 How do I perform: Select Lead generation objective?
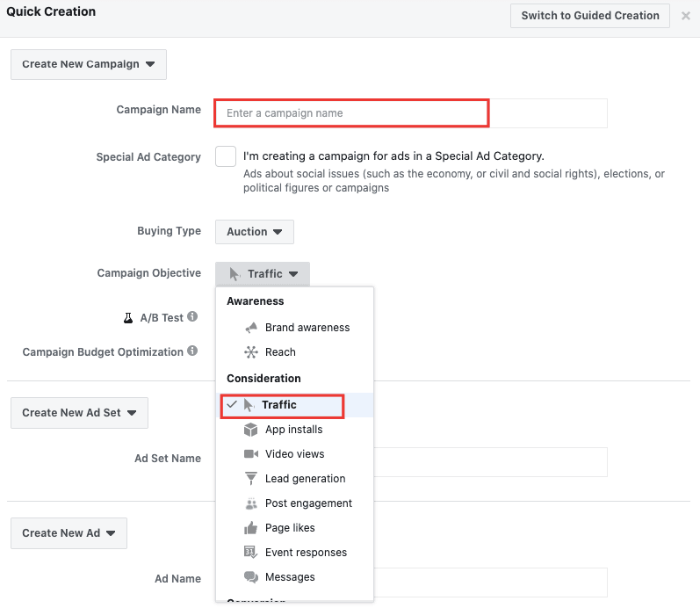(x=294, y=479)
